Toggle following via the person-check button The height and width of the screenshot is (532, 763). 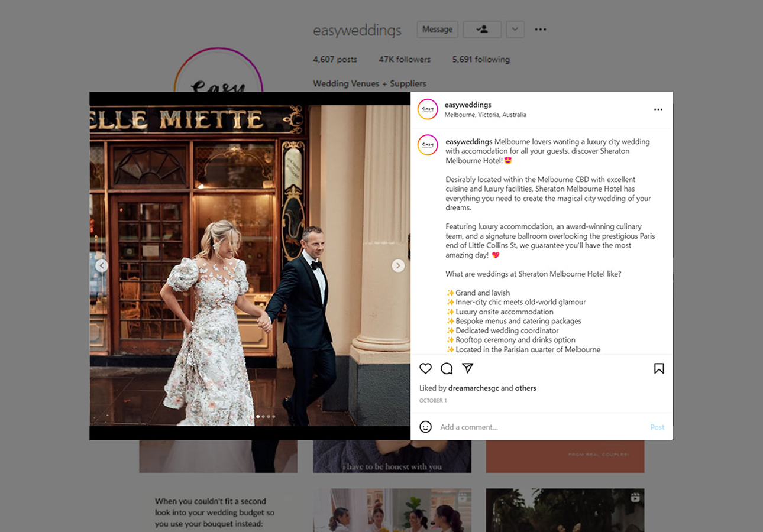(x=482, y=29)
